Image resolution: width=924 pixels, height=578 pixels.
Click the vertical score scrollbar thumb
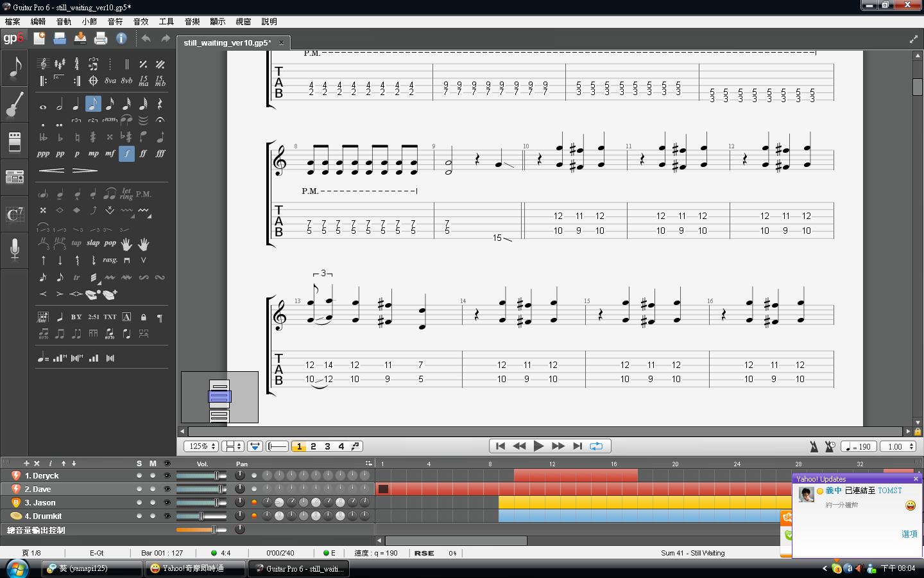coord(918,87)
